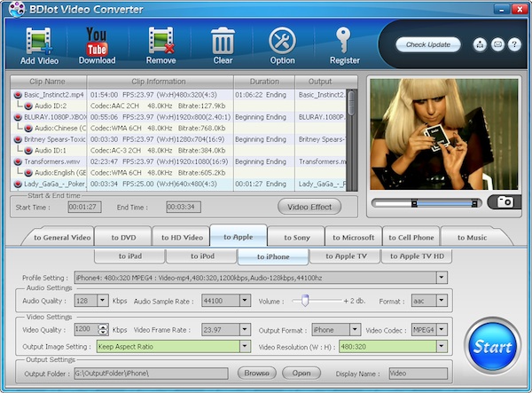Click red icon beside Lady_GaGa_-_Poker clip

[x=18, y=185]
